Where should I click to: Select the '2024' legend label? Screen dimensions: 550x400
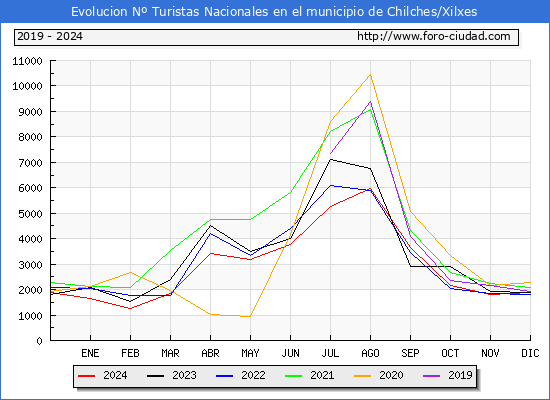coord(115,375)
